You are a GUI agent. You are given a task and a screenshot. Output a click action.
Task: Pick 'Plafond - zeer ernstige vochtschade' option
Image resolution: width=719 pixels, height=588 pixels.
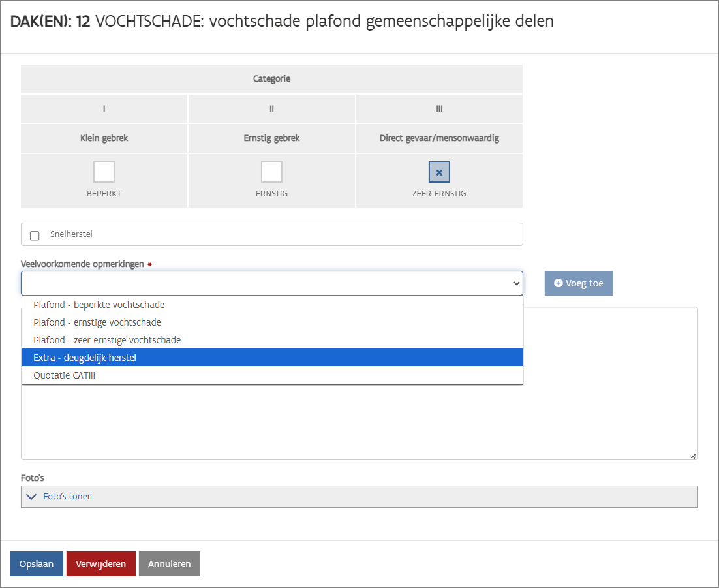pyautogui.click(x=107, y=340)
